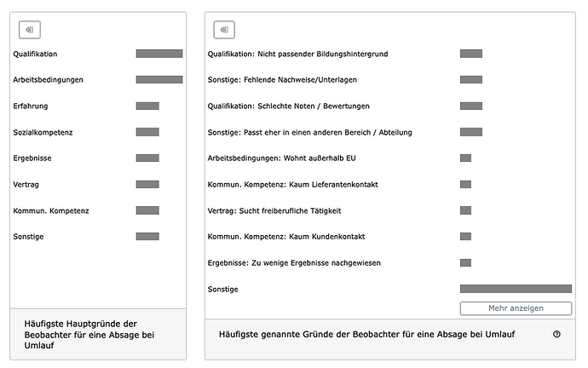The height and width of the screenshot is (368, 588).
Task: Click the Mehr anzeigen button
Action: pos(516,308)
